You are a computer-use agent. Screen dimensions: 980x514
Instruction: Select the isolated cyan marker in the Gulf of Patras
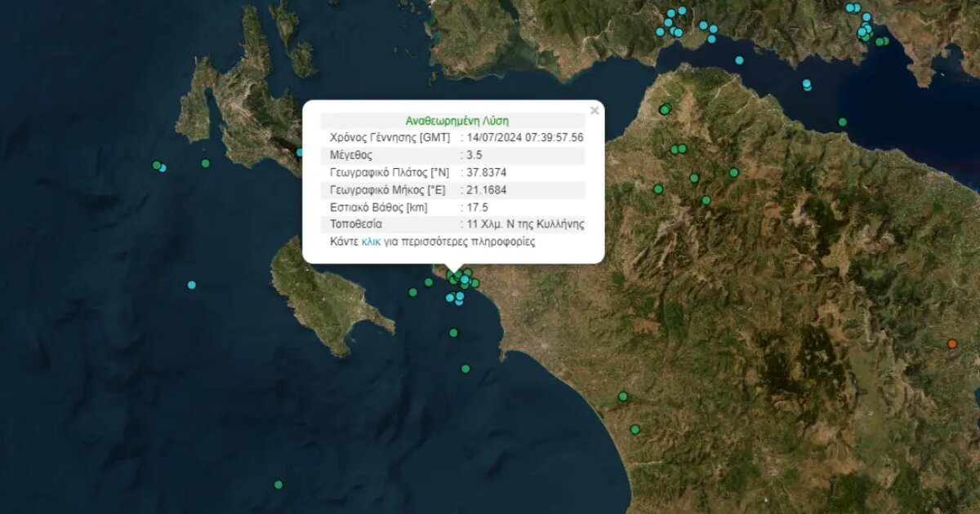pos(739,60)
